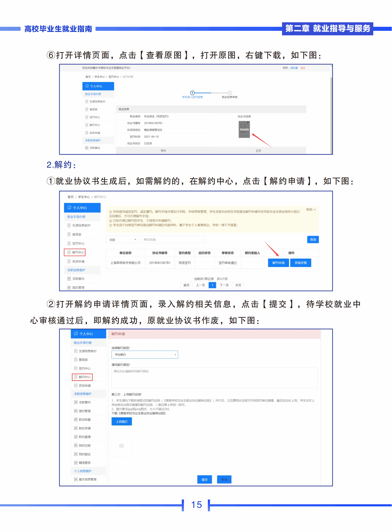Click the 上传图片 button

(122, 422)
